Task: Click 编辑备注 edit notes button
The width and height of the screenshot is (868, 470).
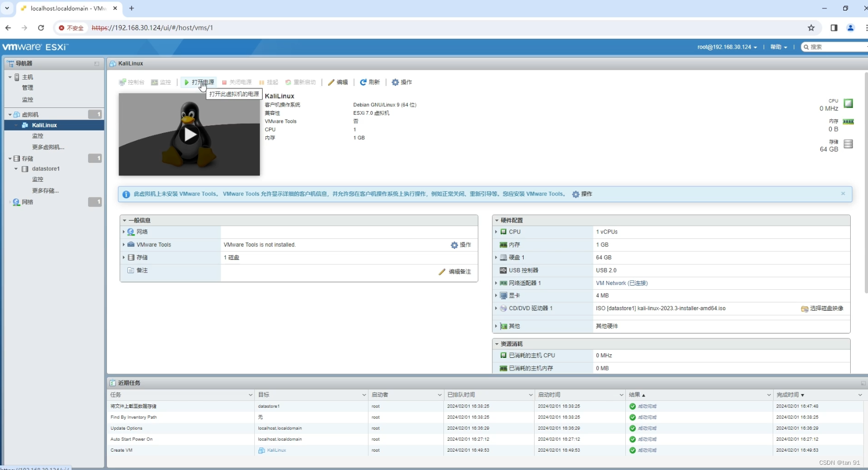Action: [455, 271]
